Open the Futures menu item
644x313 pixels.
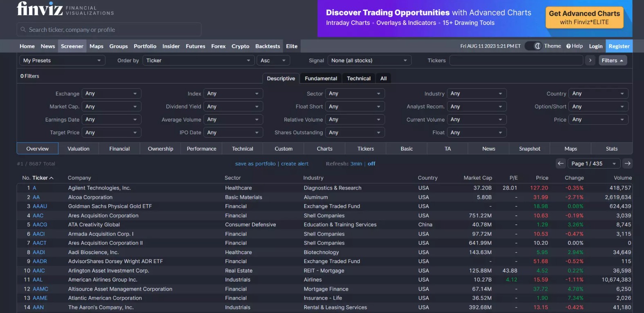[196, 46]
